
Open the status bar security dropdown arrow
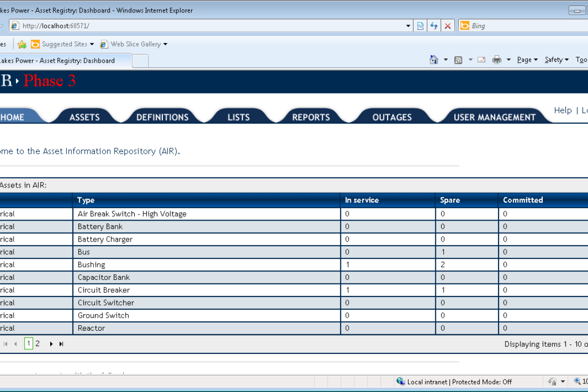point(562,382)
